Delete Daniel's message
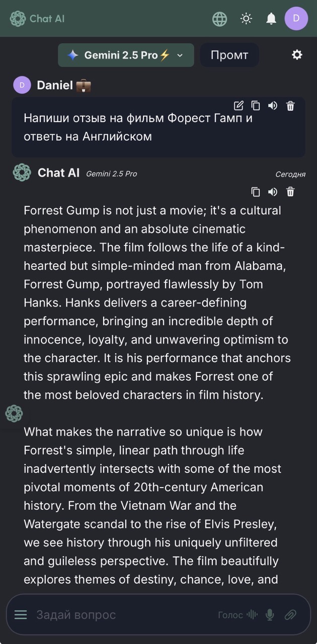 [x=290, y=106]
